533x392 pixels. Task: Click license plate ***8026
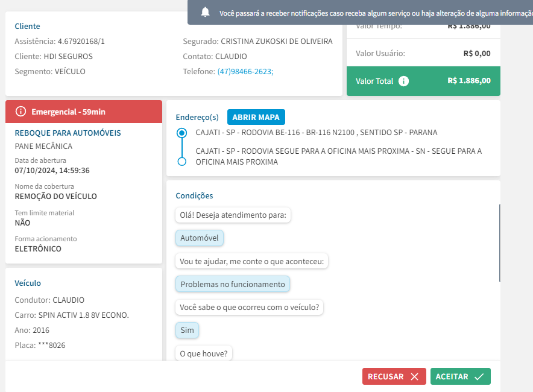pos(52,345)
